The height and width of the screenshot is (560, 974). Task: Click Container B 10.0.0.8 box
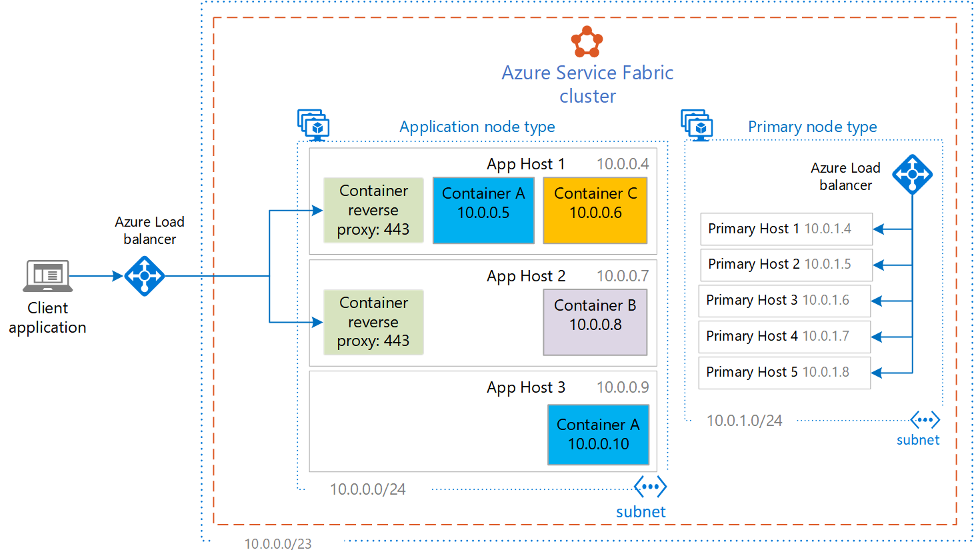pos(595,322)
